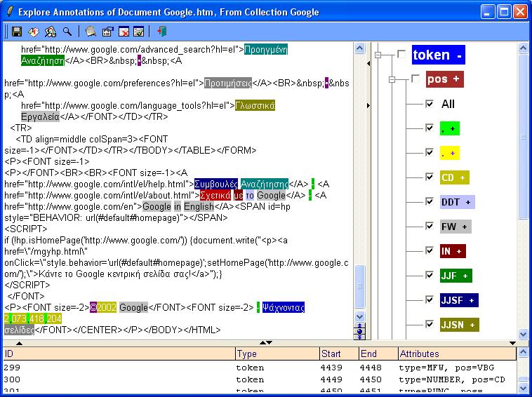Click highlighted token 'Σχετικά' in the text

pos(215,195)
